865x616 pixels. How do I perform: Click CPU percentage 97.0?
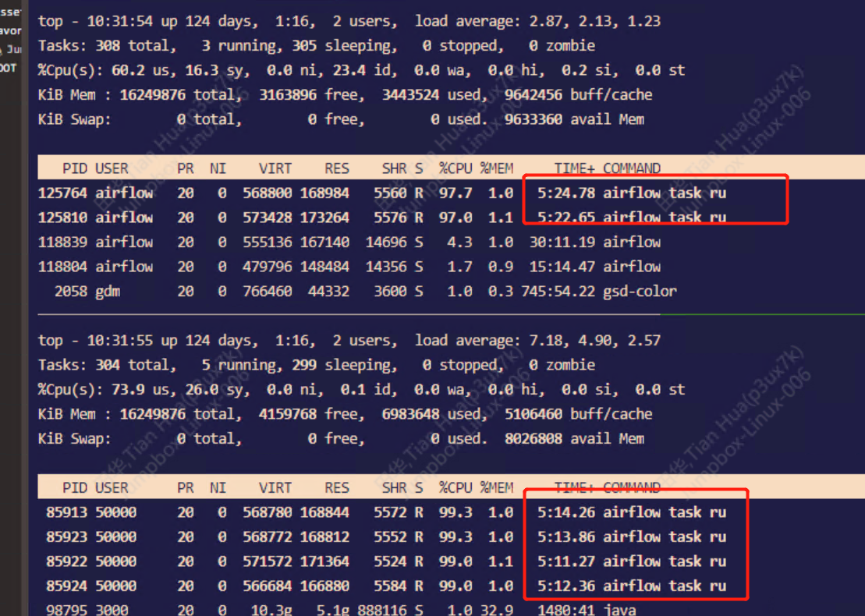click(456, 218)
